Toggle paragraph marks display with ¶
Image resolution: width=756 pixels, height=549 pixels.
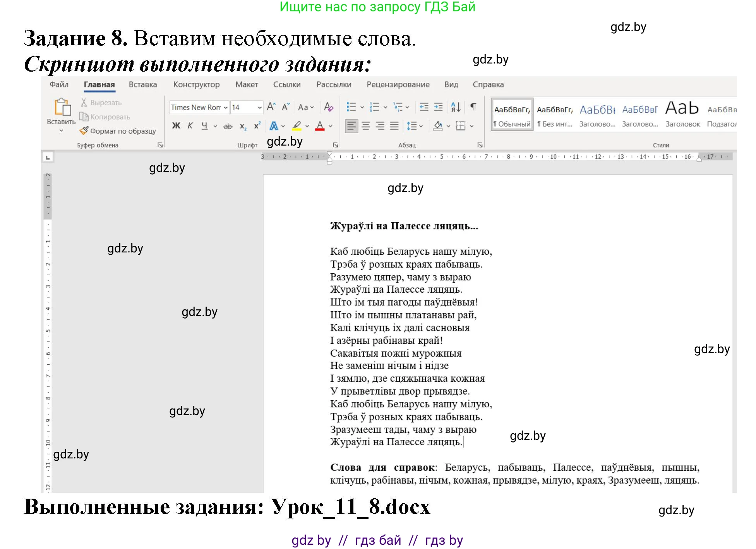coord(473,107)
